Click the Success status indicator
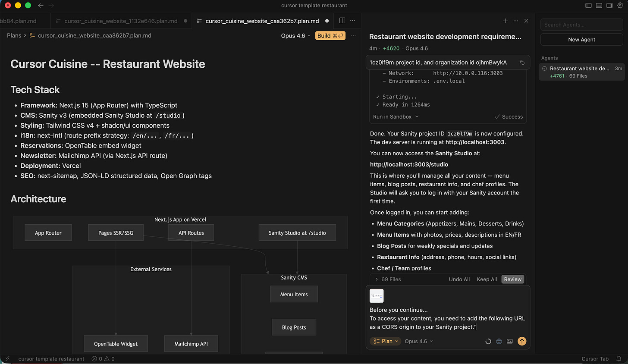 point(509,117)
